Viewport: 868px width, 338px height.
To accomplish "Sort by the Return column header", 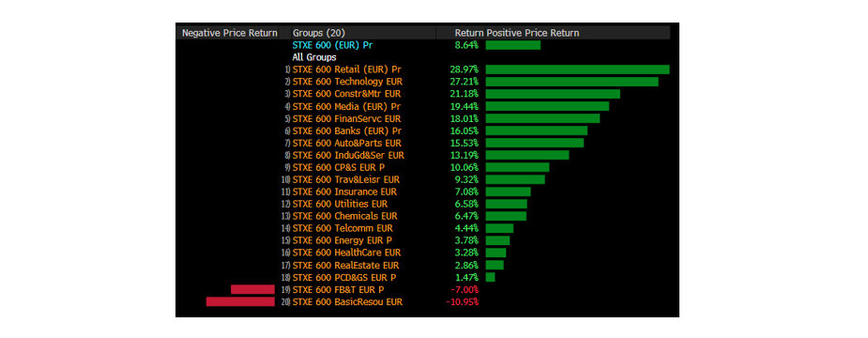I will 469,33.
